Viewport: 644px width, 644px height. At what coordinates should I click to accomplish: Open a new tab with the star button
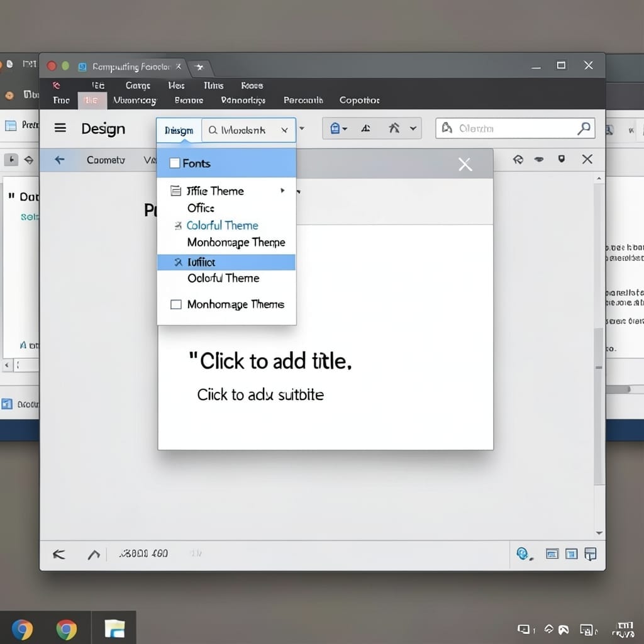pyautogui.click(x=199, y=67)
